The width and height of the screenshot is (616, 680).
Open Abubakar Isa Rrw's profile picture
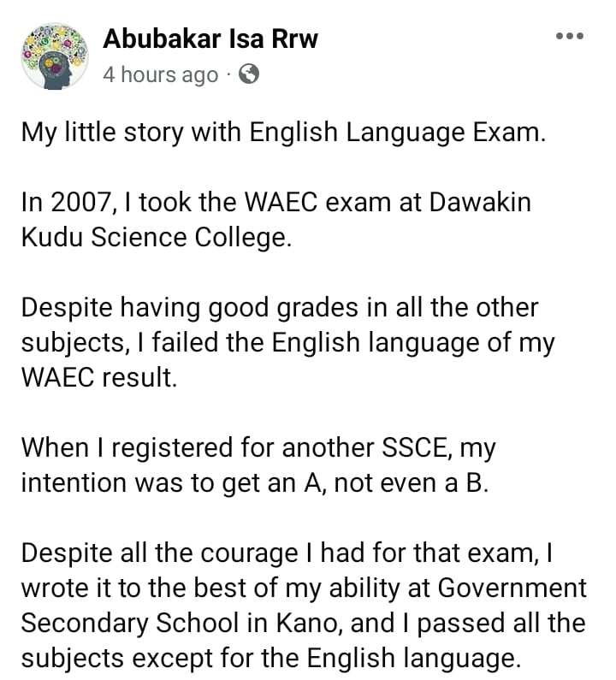[x=53, y=56]
